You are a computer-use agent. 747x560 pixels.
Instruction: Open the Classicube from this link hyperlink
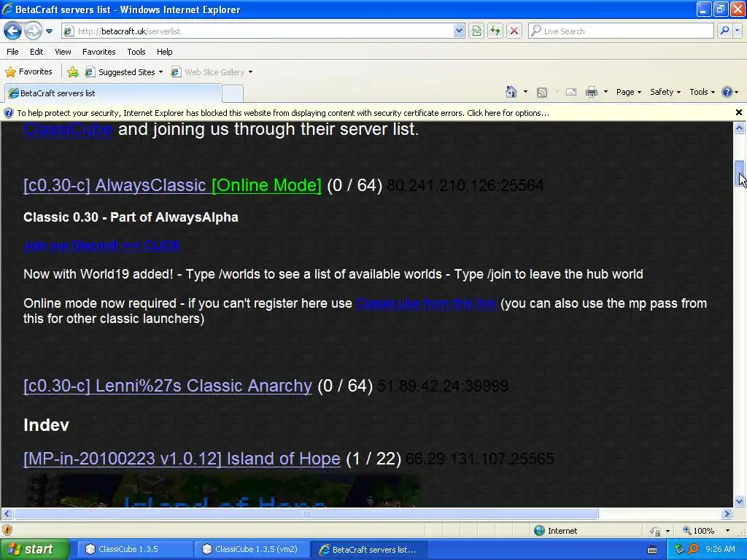click(x=426, y=303)
